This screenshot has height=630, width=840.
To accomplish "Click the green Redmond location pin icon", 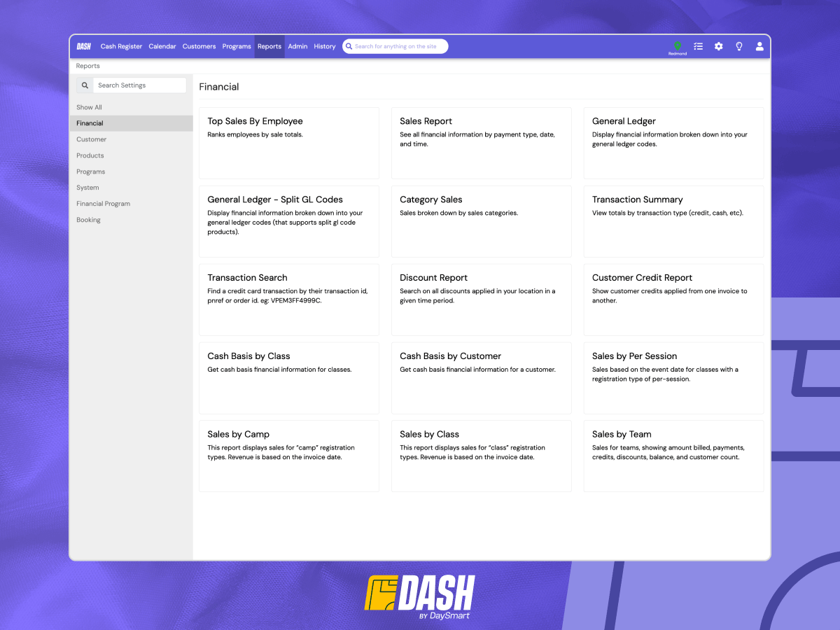I will (677, 43).
